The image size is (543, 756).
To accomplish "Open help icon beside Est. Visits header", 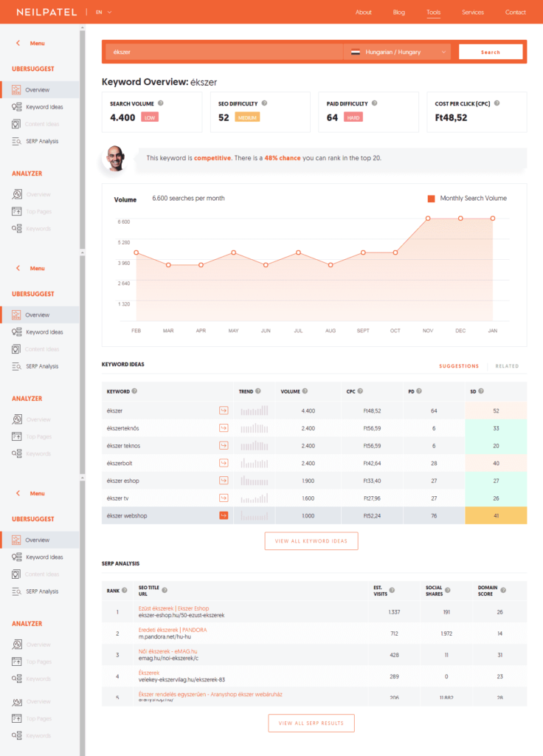I will click(x=392, y=590).
